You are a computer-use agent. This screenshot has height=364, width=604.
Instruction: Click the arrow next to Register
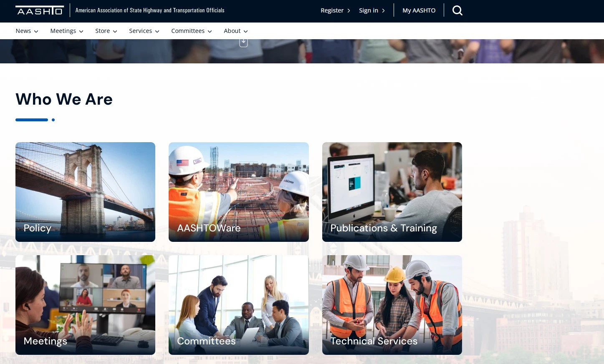349,10
